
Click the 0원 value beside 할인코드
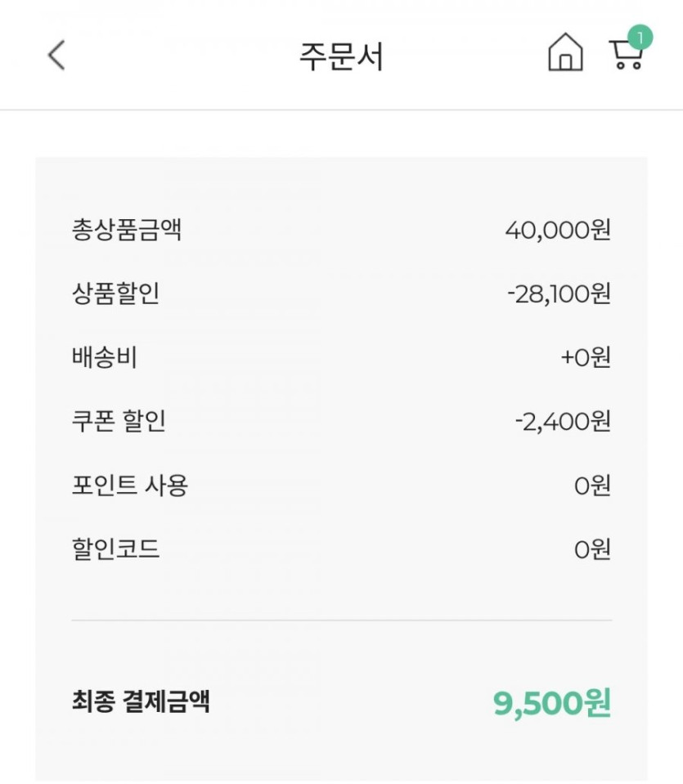click(x=592, y=549)
